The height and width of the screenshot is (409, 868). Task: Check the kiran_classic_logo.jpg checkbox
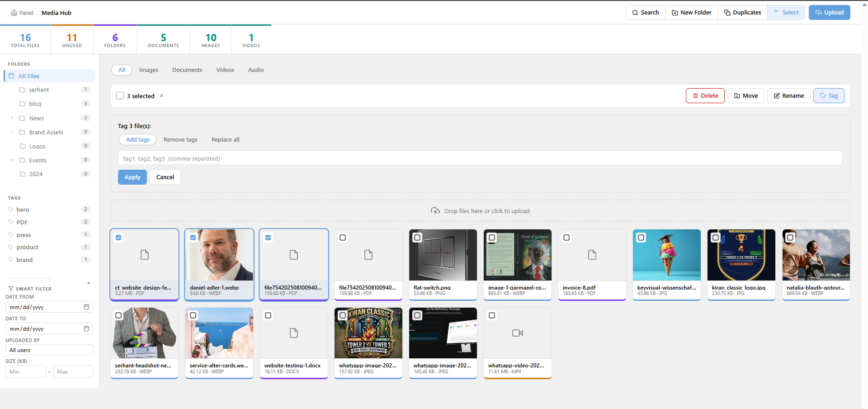point(716,238)
